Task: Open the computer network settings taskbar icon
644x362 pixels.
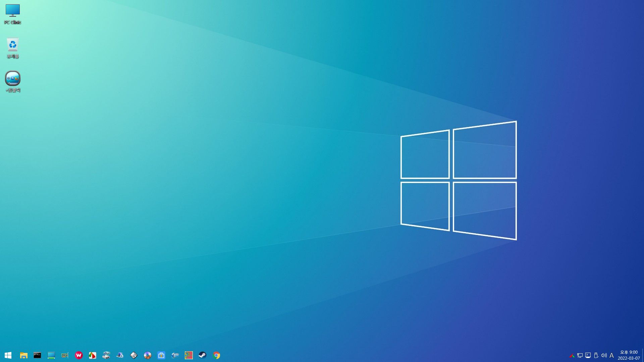Action: click(x=120, y=355)
